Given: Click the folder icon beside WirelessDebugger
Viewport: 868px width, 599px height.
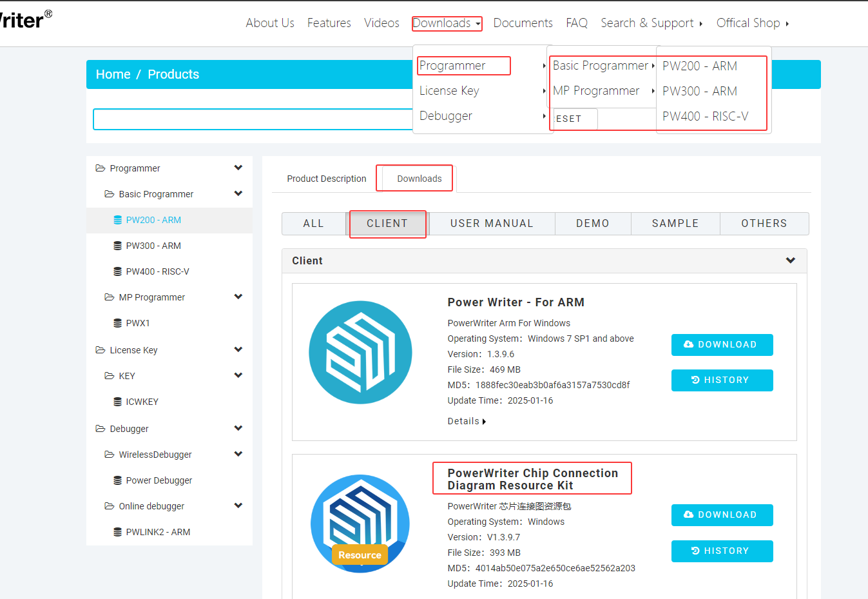Looking at the screenshot, I should [110, 455].
